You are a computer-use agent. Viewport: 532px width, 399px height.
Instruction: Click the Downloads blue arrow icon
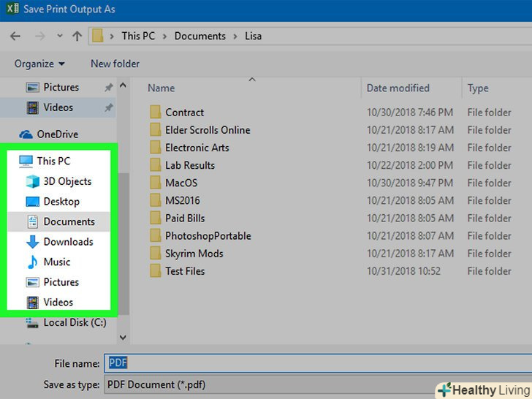click(x=33, y=242)
